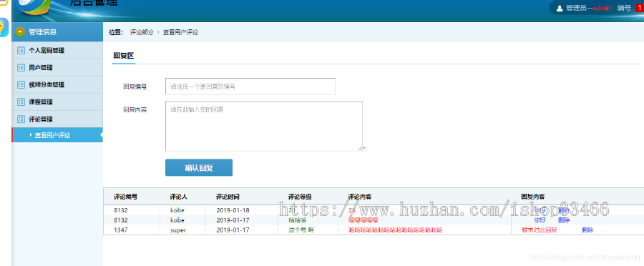Click commenter name super
This screenshot has height=266, width=644.
point(178,230)
